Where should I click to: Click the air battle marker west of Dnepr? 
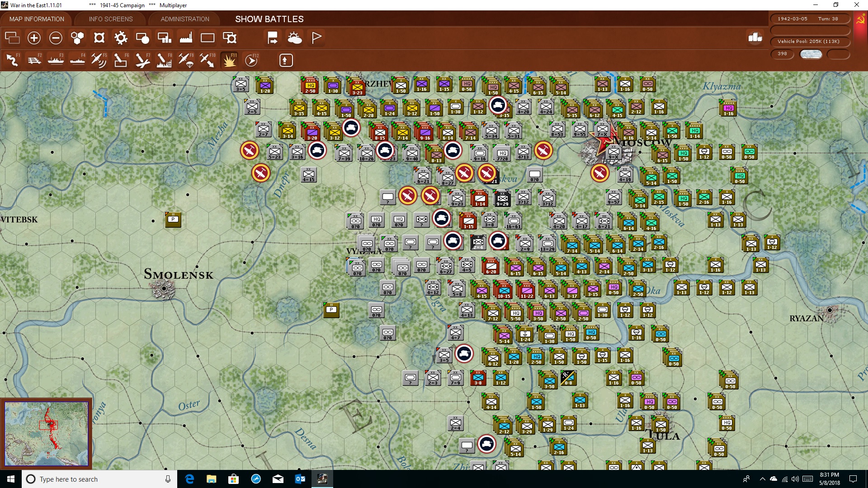coord(250,150)
